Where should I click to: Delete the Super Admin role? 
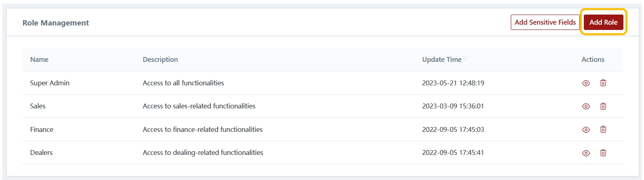pos(603,83)
